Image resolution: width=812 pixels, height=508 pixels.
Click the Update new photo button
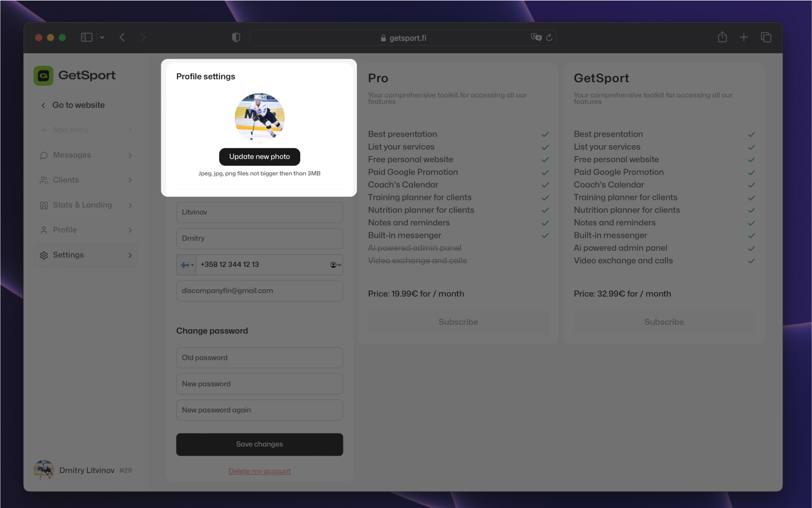point(260,157)
